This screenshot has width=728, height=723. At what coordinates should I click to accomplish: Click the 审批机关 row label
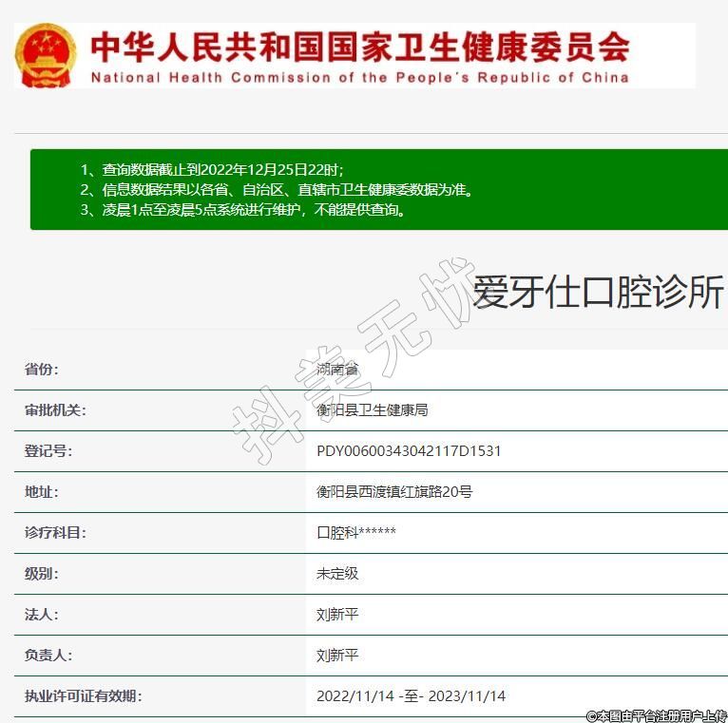(x=55, y=410)
